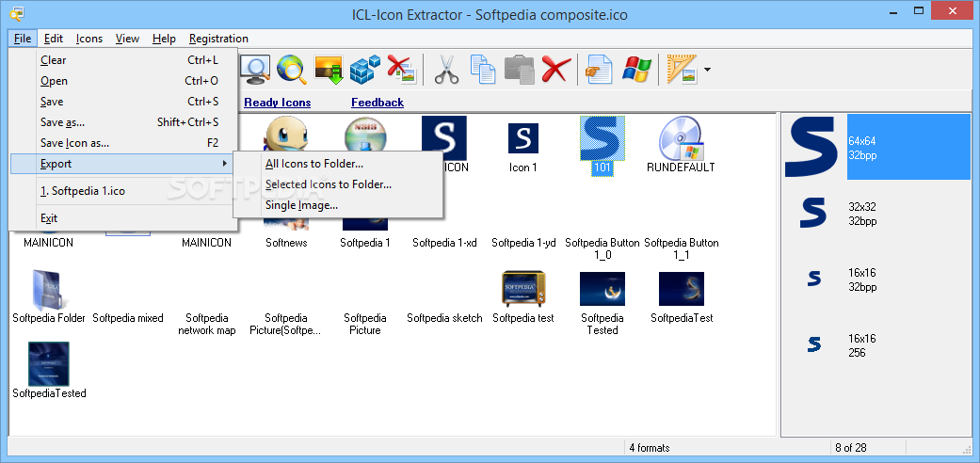Select the Softpedia test TV icon
The width and height of the screenshot is (980, 463).
click(523, 289)
